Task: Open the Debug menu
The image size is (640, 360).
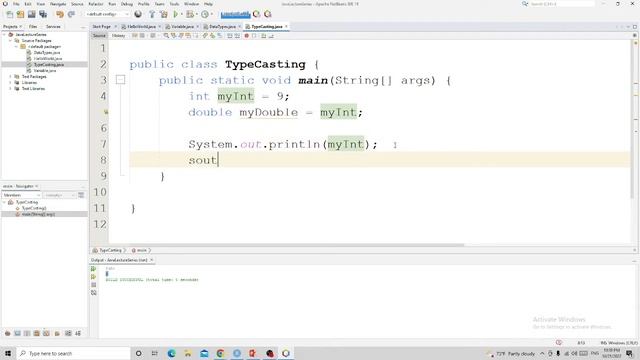Action: pos(127,4)
